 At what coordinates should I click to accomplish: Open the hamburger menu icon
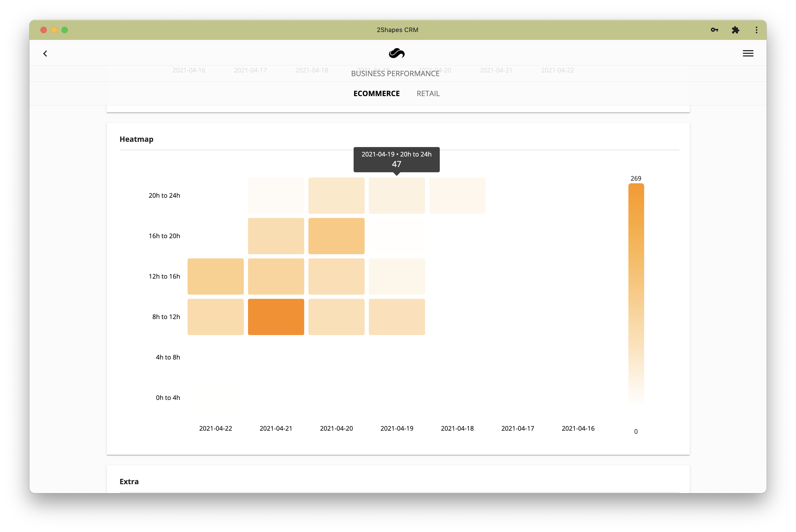tap(748, 54)
